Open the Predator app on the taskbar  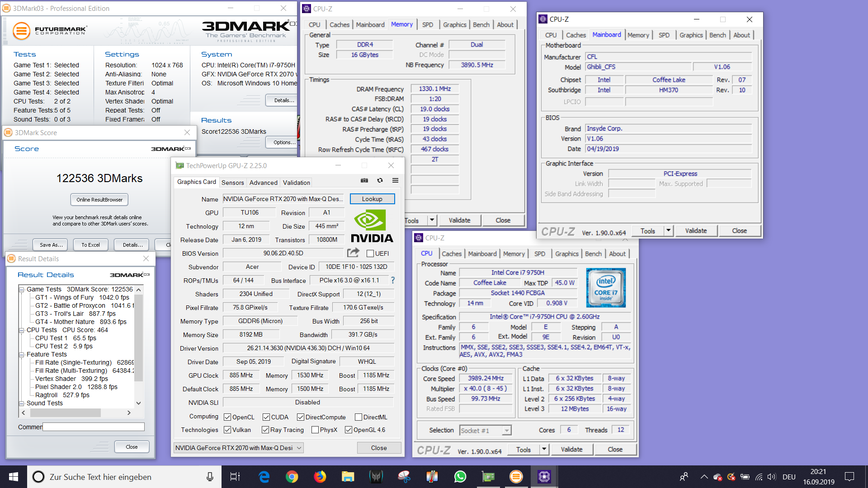[376, 477]
